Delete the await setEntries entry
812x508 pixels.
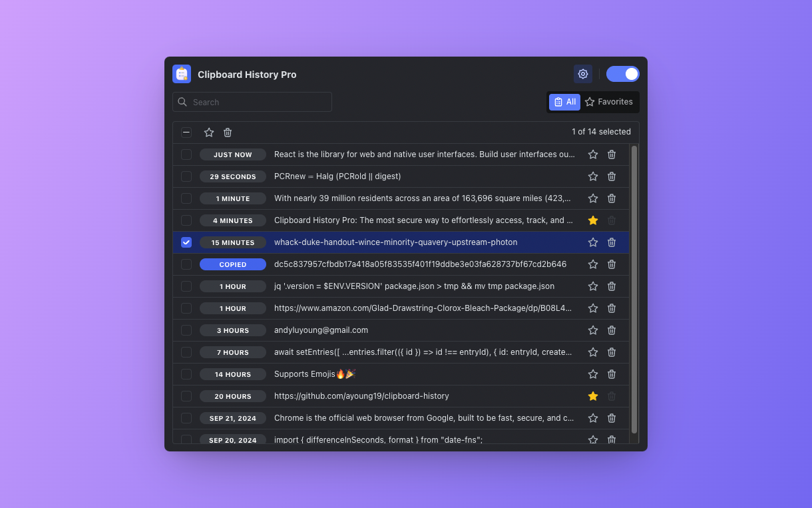[x=612, y=352]
